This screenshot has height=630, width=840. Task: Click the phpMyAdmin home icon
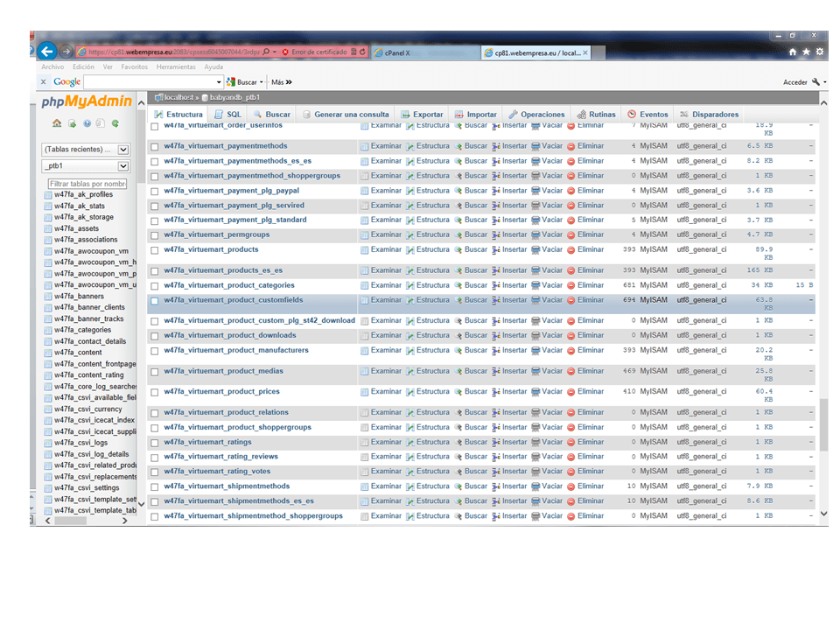pyautogui.click(x=57, y=123)
